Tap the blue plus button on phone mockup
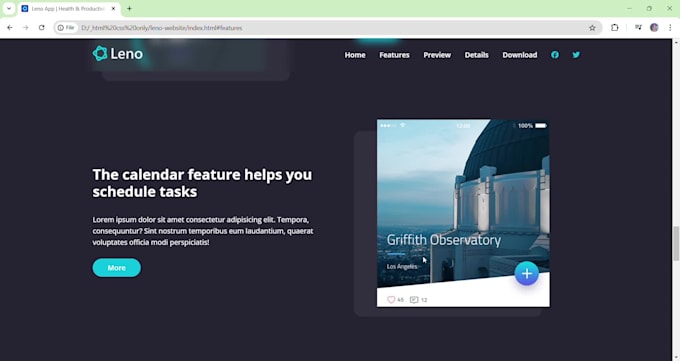Screen dimensions: 680x361 point(526,273)
